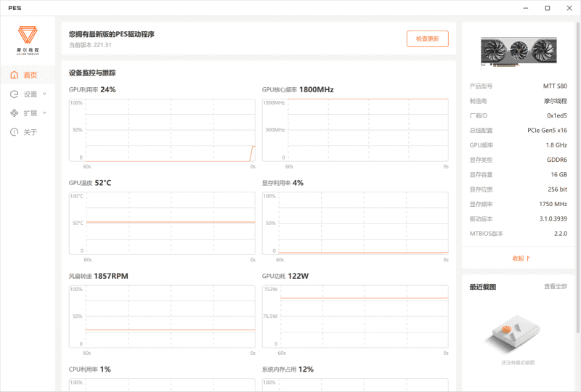Open the 设置 settings menu

[x=28, y=94]
